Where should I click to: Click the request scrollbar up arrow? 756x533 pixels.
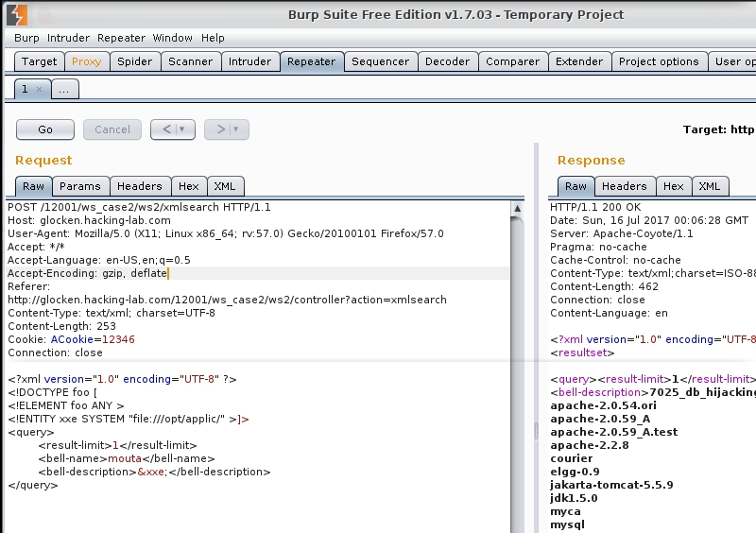pos(517,208)
